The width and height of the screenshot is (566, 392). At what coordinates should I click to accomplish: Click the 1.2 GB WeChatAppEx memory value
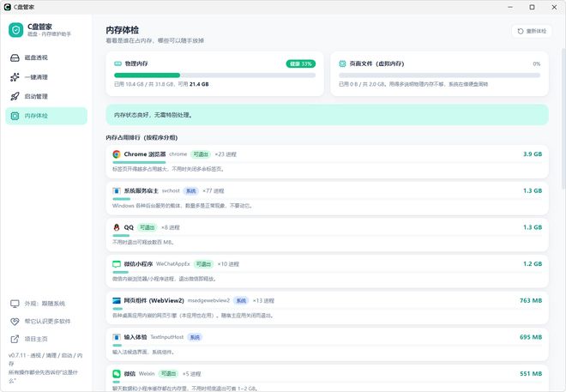click(533, 264)
